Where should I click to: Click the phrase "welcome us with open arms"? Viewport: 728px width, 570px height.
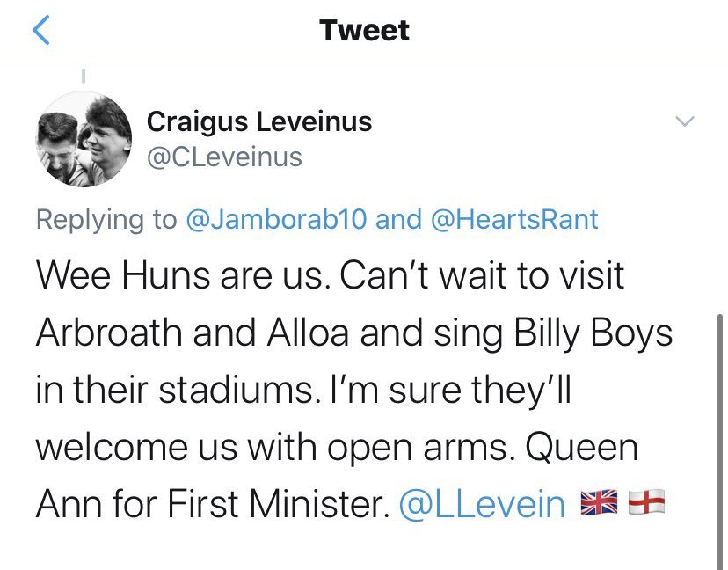(272, 448)
